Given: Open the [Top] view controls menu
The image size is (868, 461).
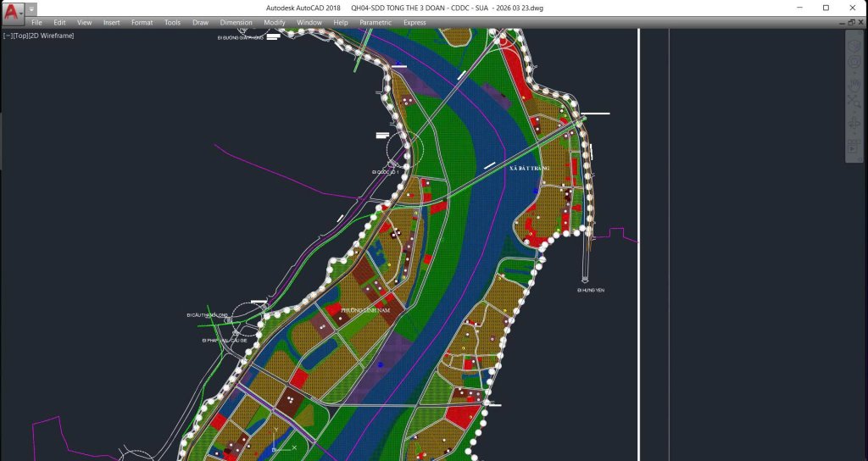Looking at the screenshot, I should (x=20, y=36).
